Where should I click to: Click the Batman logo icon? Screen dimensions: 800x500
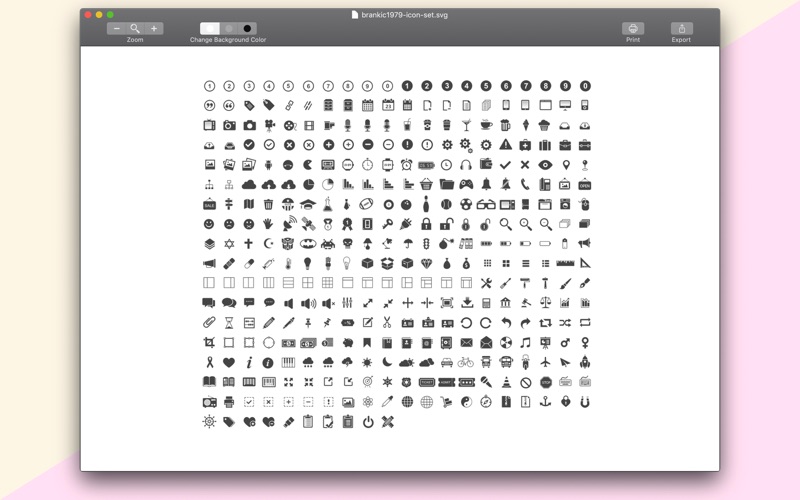click(x=308, y=244)
